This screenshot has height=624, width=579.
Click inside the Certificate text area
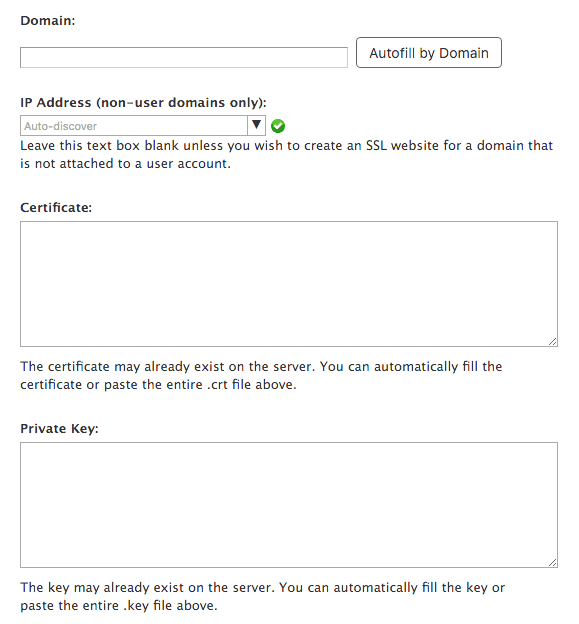pyautogui.click(x=289, y=284)
